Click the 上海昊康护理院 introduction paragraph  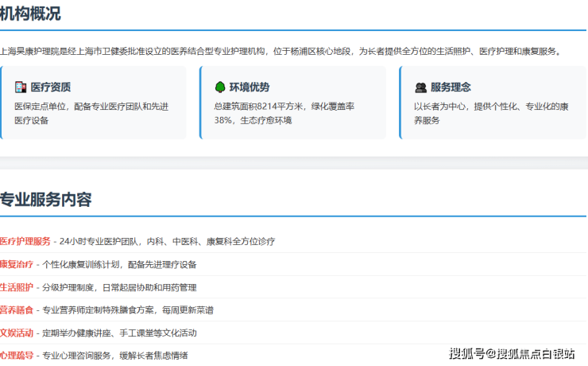pos(280,51)
